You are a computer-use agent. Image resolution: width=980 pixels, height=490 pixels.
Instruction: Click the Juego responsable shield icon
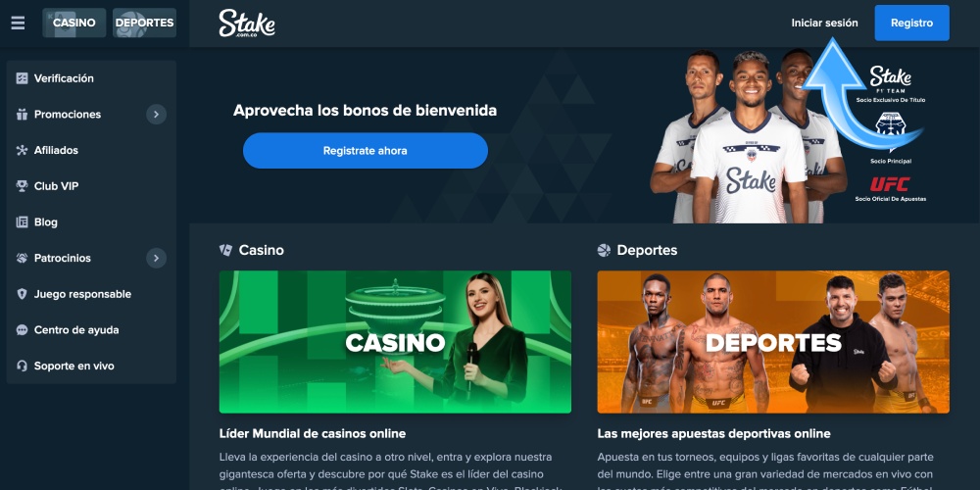coord(22,294)
